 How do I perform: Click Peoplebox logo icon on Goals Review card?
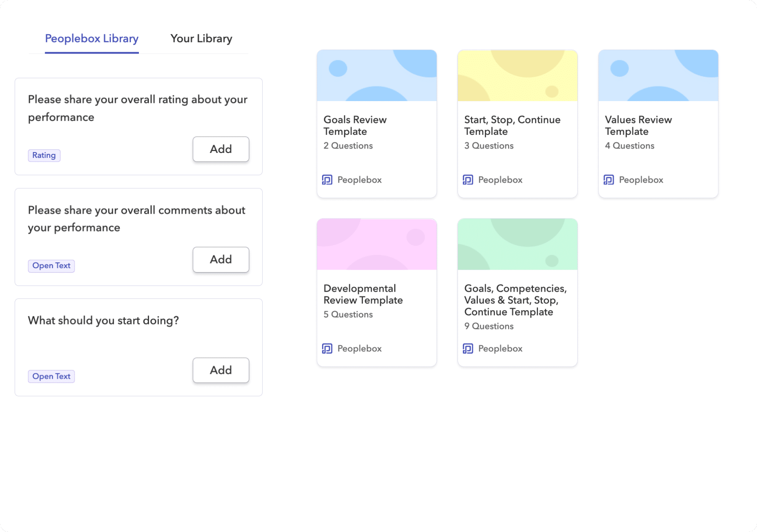click(x=327, y=180)
